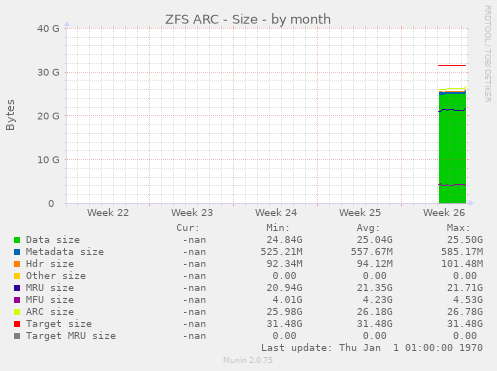Image resolution: width=497 pixels, height=371 pixels.
Task: Click the 'ARC size' legend label
Action: pos(50,312)
